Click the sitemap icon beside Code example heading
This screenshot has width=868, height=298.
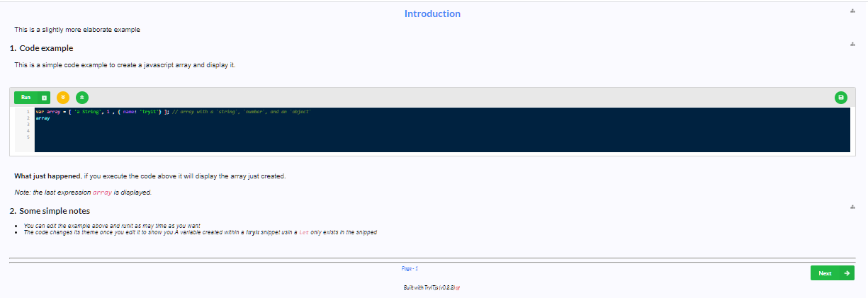click(x=852, y=45)
